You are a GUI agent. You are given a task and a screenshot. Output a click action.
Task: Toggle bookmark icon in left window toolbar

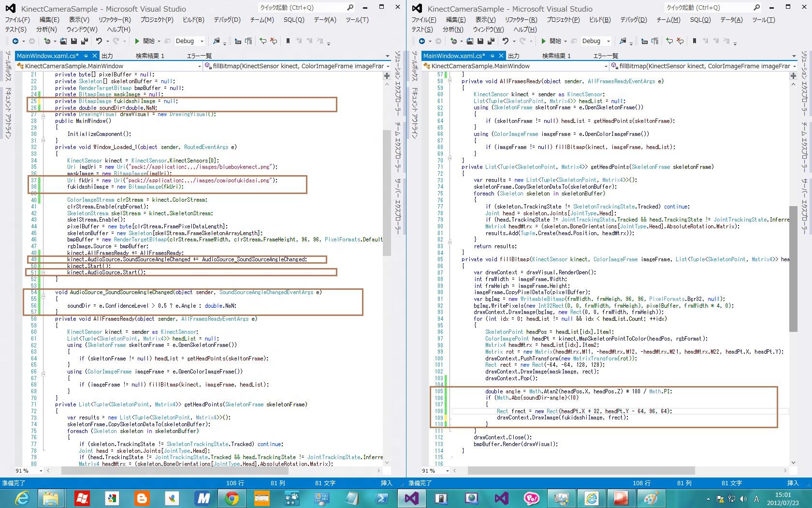288,41
